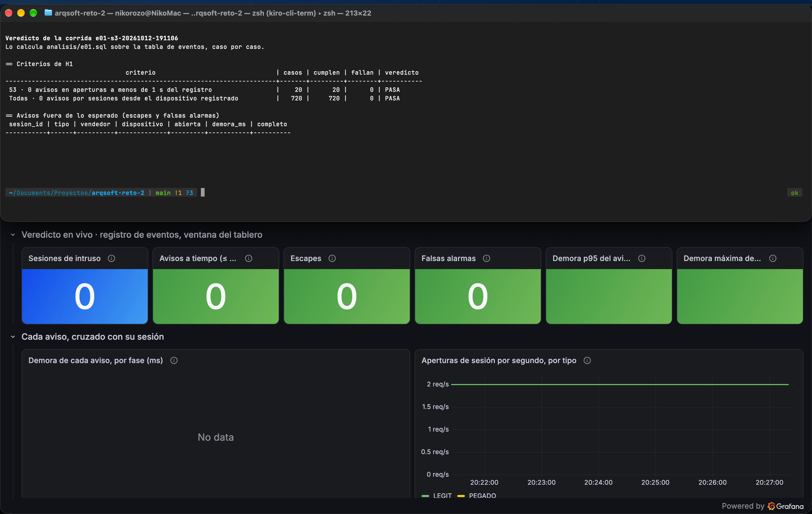Click the No data message in Demora panel
Screen dimensions: 812x514
point(215,437)
